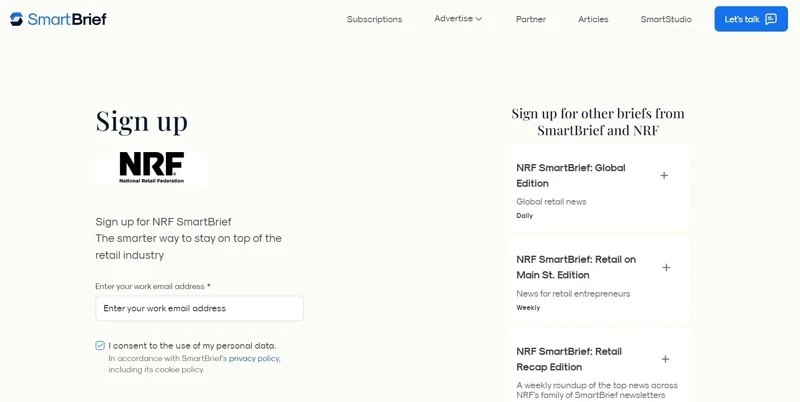Screen dimensions: 800x402
Task: Click 'Sign up for other briefs' heading
Action: [598, 121]
